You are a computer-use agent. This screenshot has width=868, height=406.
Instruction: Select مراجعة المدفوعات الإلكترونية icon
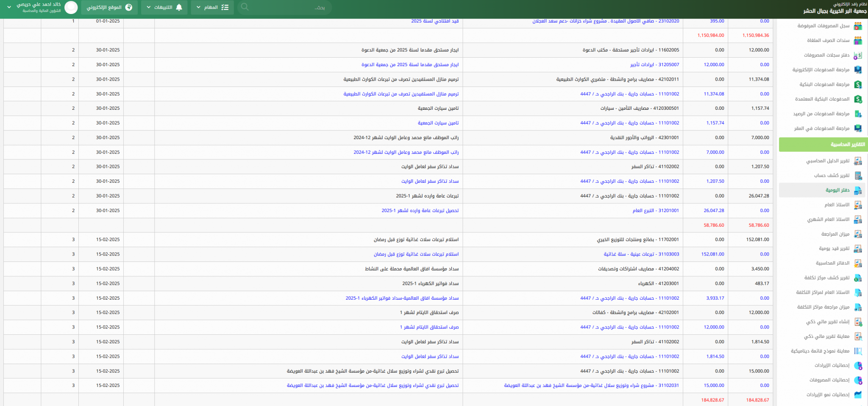coord(858,70)
